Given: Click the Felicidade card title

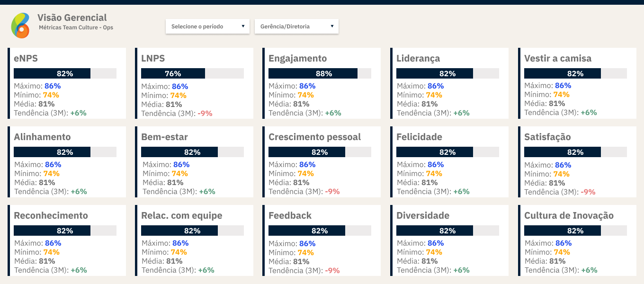Looking at the screenshot, I should tap(419, 137).
